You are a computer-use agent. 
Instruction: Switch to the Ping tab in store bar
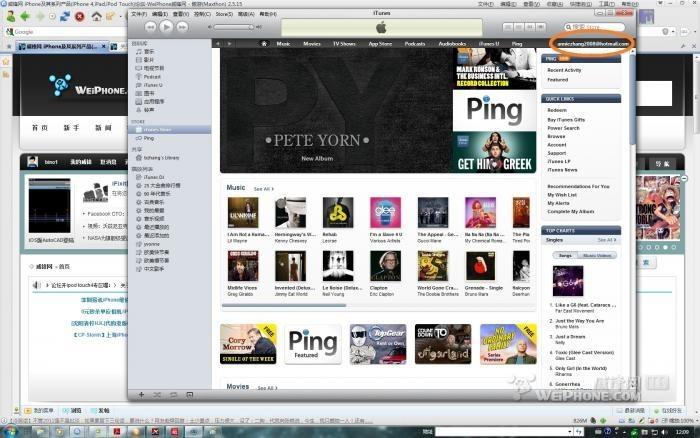(x=517, y=44)
